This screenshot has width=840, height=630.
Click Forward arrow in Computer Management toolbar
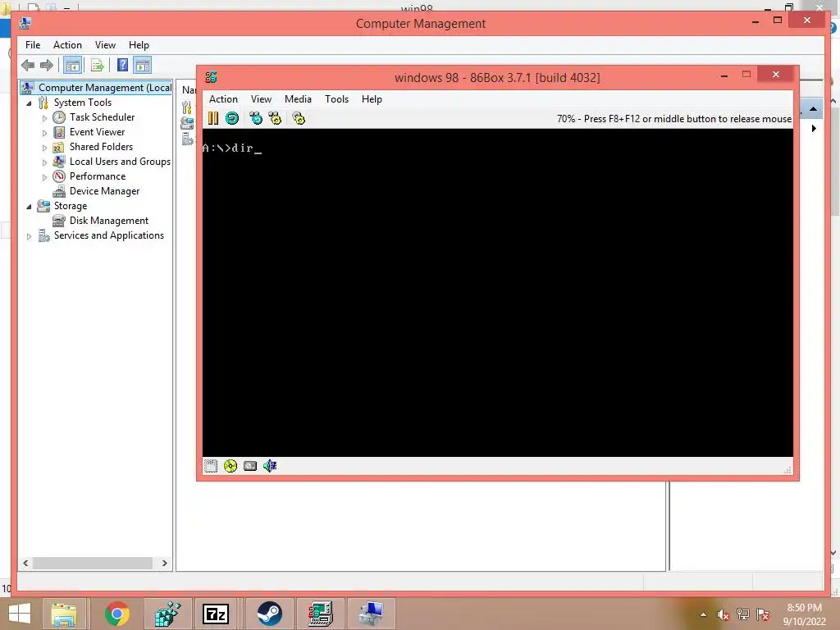pos(47,66)
